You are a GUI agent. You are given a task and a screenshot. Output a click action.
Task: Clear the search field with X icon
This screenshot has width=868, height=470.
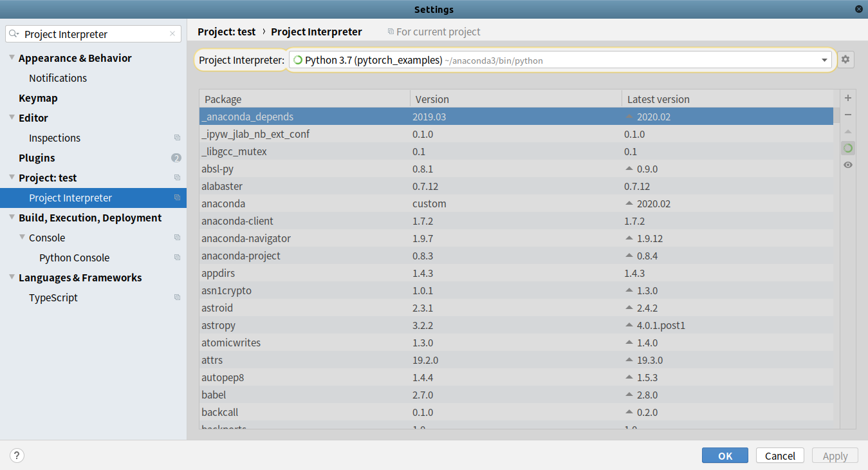(172, 34)
